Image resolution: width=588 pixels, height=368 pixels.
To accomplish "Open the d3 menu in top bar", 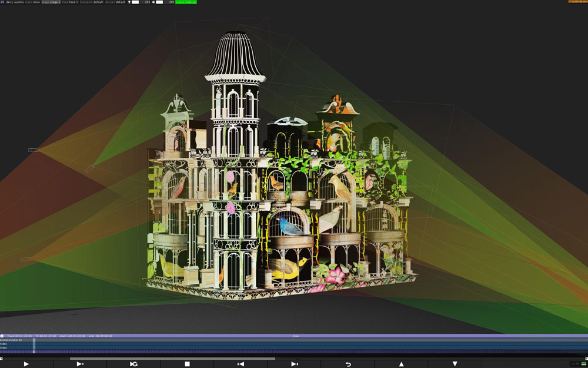I will tap(2, 2).
